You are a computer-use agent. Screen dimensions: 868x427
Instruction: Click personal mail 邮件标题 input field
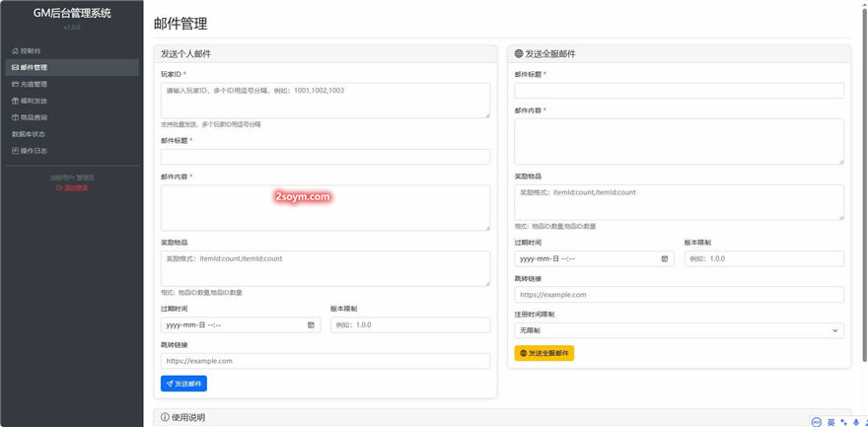coord(325,157)
